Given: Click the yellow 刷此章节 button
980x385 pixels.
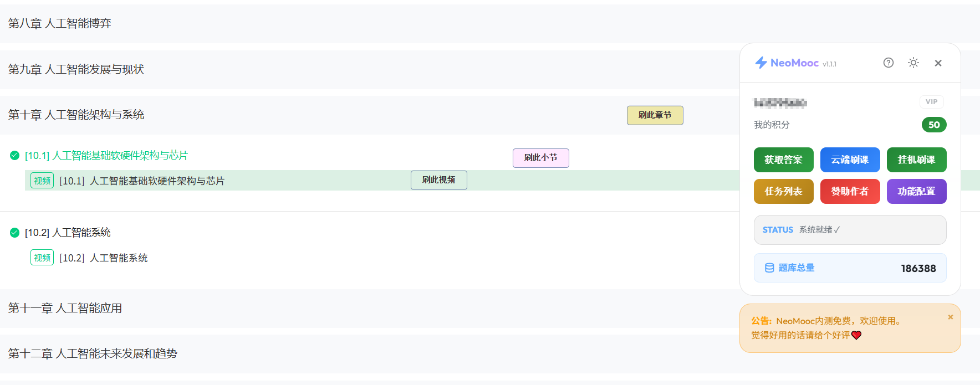Looking at the screenshot, I should [655, 115].
